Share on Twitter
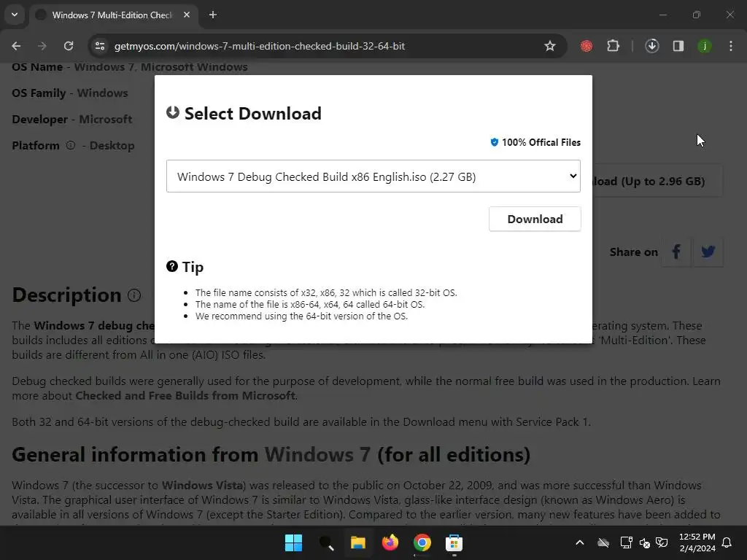 (x=708, y=252)
